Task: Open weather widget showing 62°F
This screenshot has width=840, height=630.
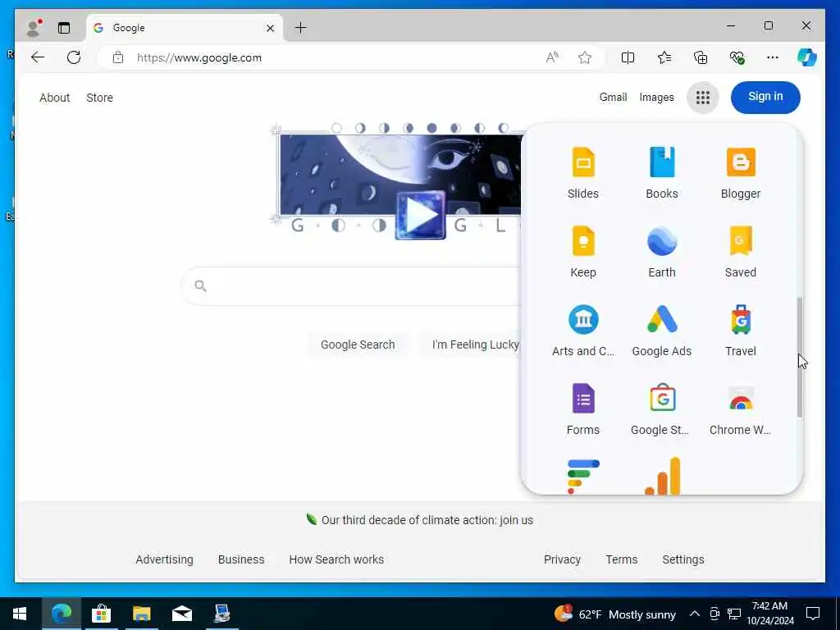Action: click(x=615, y=614)
